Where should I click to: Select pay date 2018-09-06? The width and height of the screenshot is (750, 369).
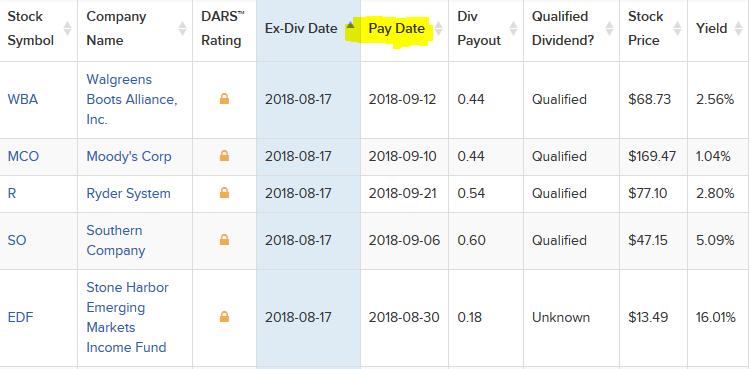(404, 240)
